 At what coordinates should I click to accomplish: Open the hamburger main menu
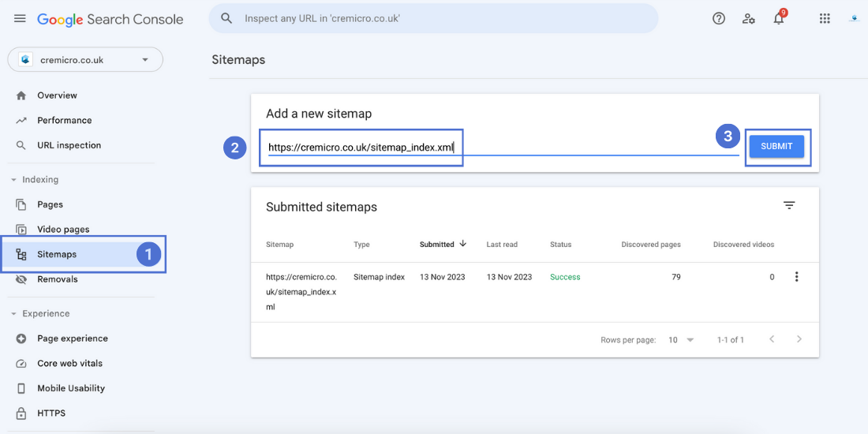pos(20,18)
